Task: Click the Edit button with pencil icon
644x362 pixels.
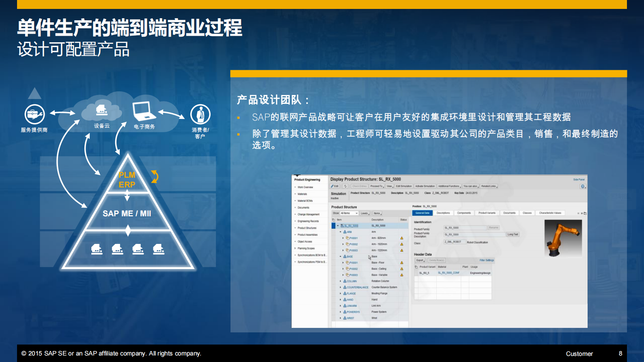Action: coord(334,186)
